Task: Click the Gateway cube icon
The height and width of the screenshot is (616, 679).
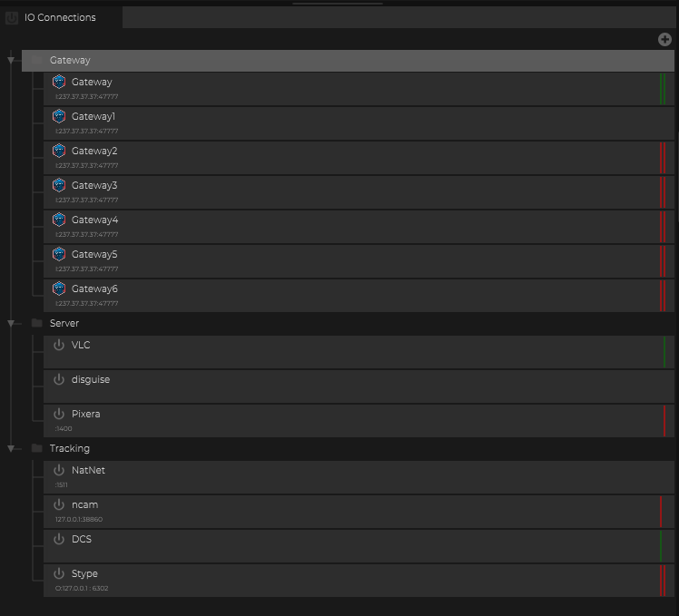Action: click(59, 82)
